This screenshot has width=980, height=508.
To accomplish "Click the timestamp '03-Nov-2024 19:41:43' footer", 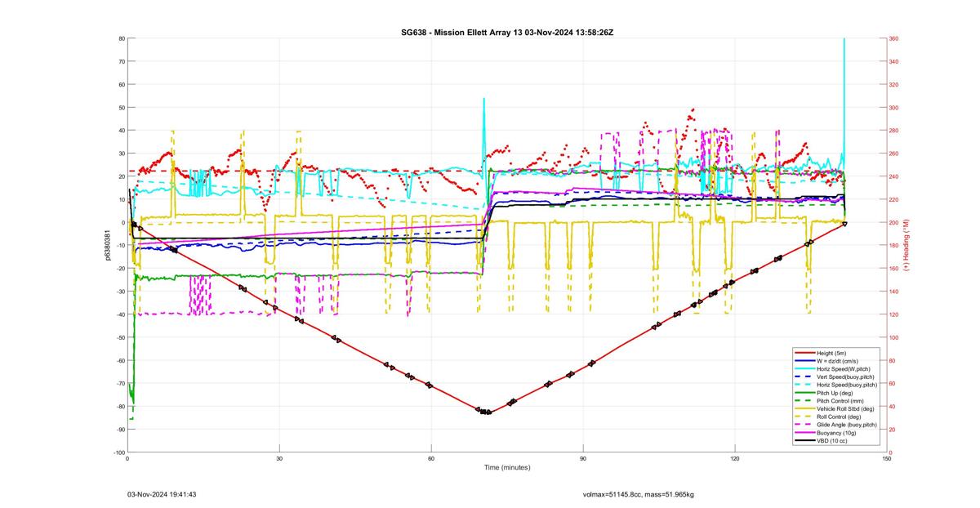I will point(162,493).
